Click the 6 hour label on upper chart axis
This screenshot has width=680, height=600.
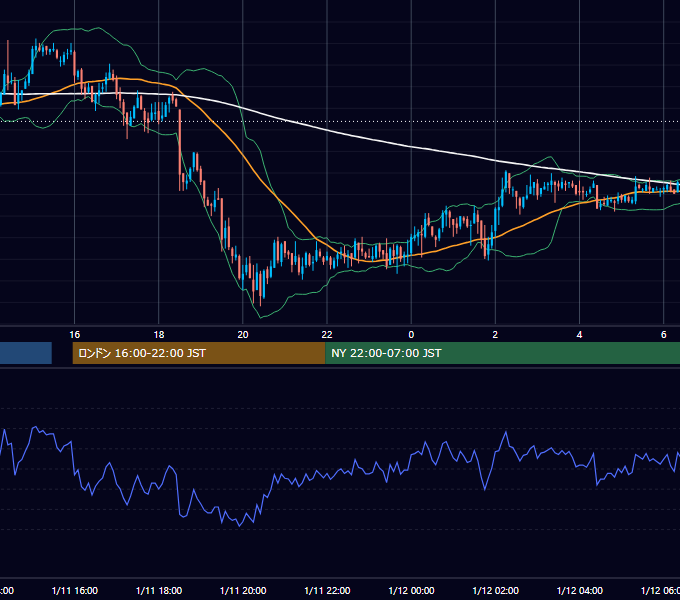coord(664,335)
